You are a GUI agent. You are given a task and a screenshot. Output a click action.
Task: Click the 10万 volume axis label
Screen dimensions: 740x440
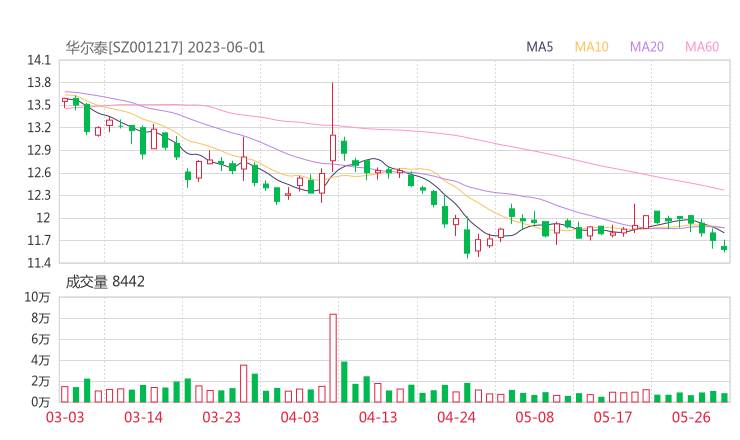37,297
